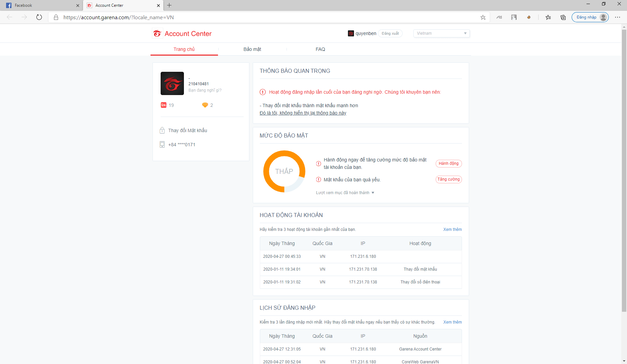Click the browser Đăng nhập profile button

tap(590, 17)
